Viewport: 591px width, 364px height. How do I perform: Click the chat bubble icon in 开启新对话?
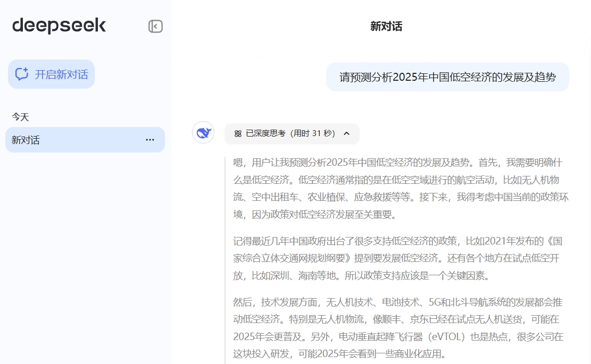22,74
